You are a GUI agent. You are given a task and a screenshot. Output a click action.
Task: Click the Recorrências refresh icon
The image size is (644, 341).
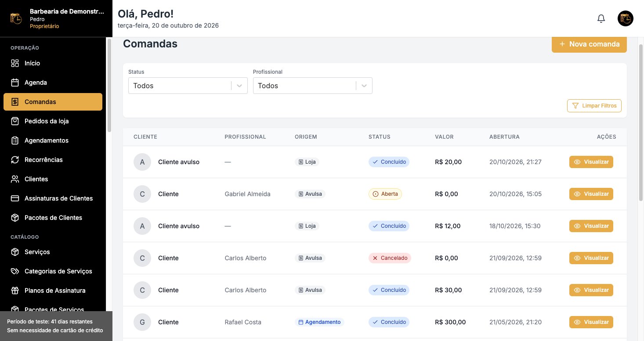click(x=15, y=160)
